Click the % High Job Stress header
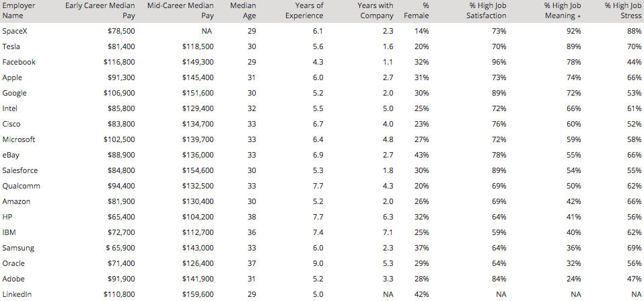644x301 pixels. (x=622, y=11)
